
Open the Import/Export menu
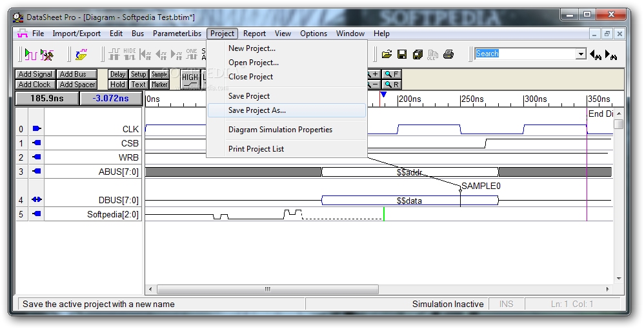click(76, 34)
